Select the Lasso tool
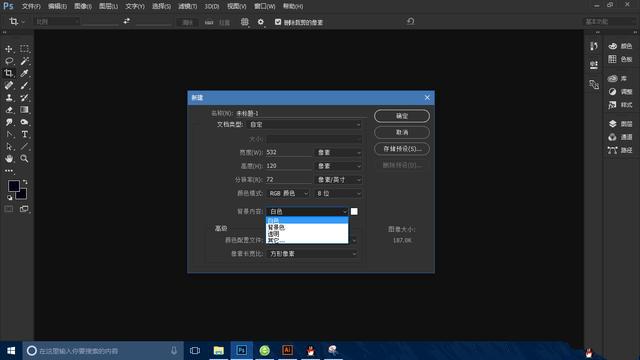This screenshot has height=360, width=640. (9, 61)
